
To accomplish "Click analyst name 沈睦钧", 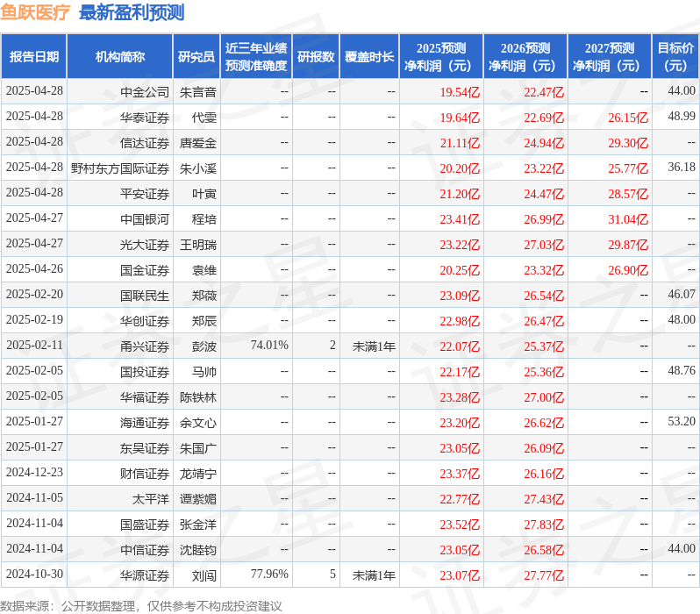I will [x=197, y=550].
